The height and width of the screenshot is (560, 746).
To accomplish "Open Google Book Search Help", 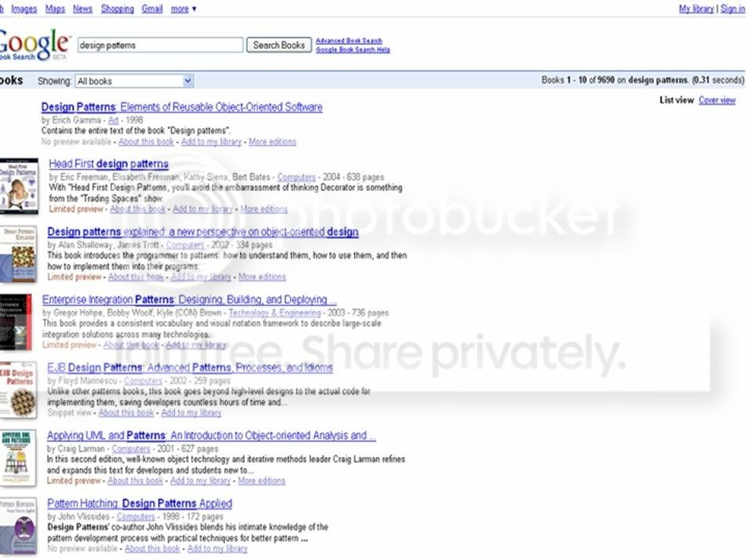I will coord(353,49).
